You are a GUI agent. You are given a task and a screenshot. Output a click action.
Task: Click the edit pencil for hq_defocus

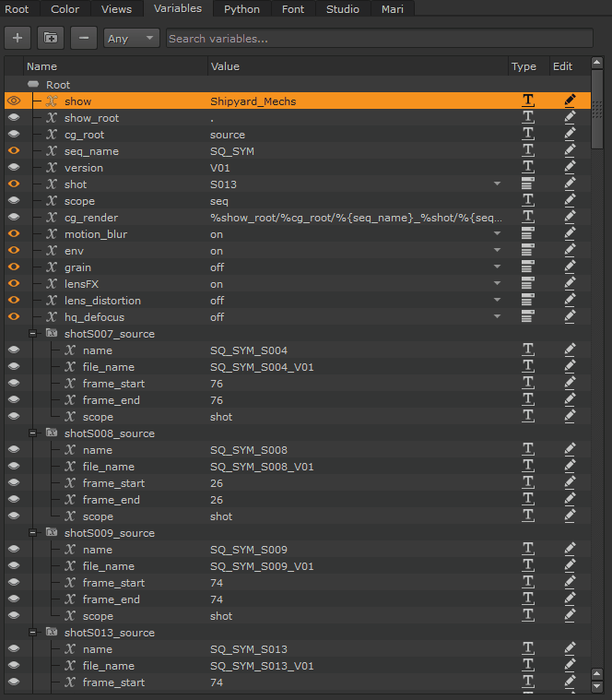pos(570,317)
